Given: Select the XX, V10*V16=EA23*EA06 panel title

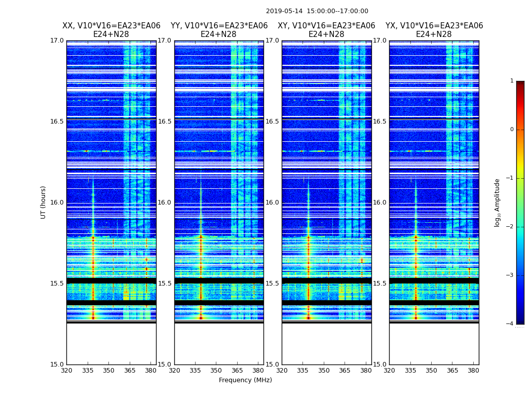Looking at the screenshot, I should (111, 26).
